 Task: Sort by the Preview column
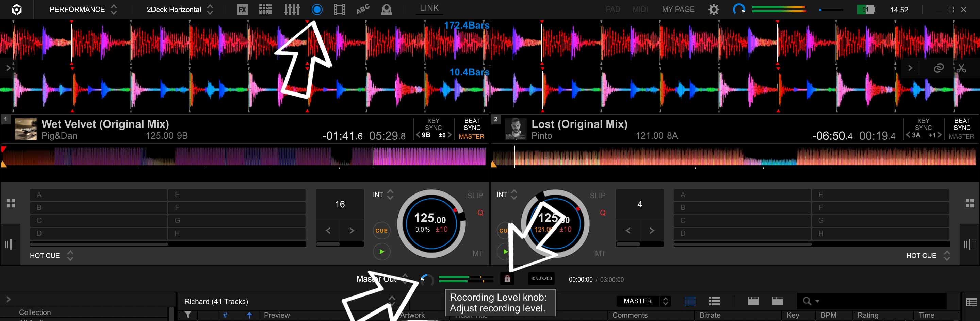277,315
